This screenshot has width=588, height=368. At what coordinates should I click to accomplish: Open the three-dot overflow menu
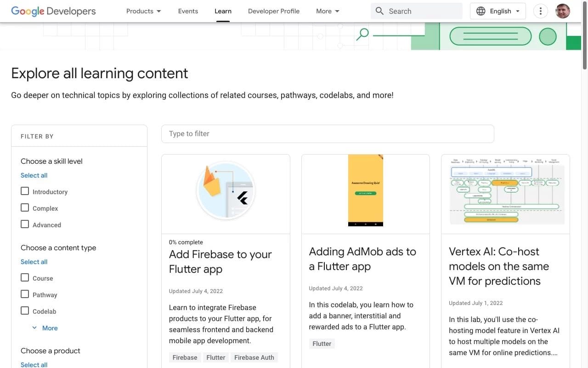click(x=541, y=11)
